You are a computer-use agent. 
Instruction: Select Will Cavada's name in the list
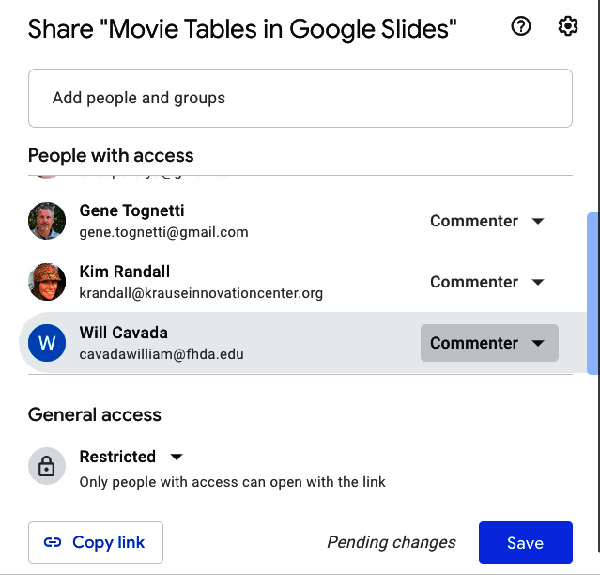click(124, 332)
